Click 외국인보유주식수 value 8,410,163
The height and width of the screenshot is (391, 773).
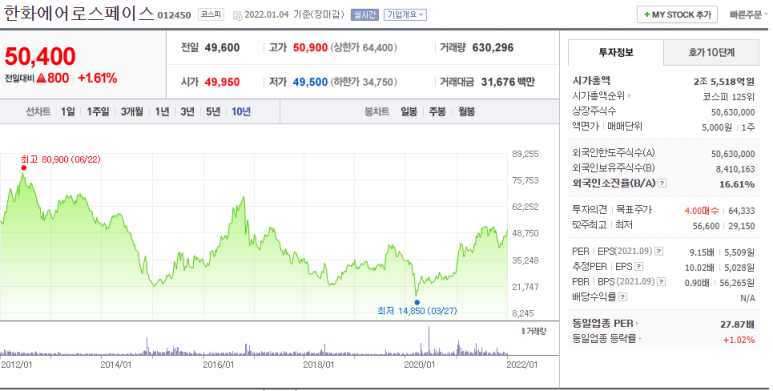[x=735, y=169]
